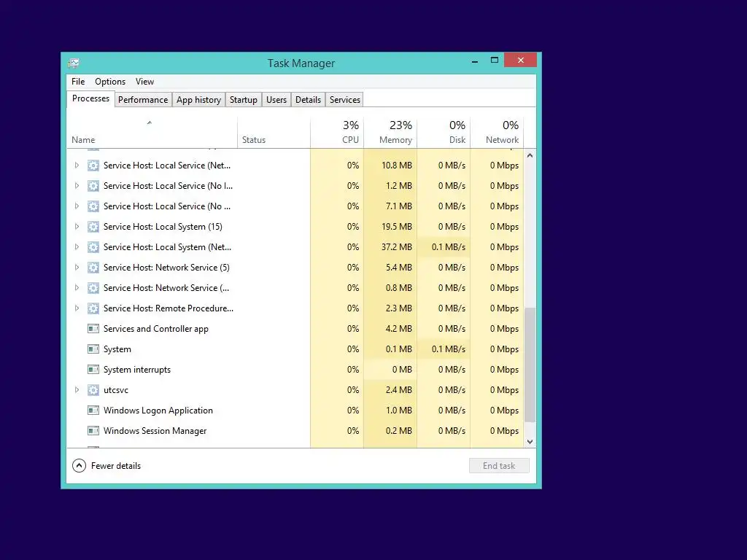Screen dimensions: 747x560
Task: Click the Fewer details link
Action: 116,466
